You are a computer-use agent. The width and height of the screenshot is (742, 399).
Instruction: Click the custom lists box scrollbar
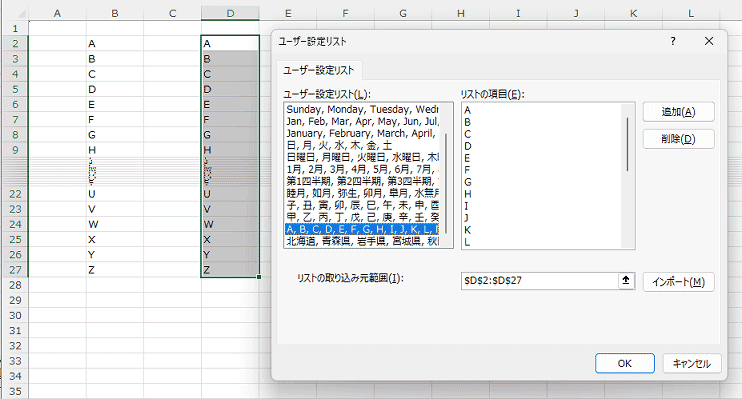pos(446,175)
